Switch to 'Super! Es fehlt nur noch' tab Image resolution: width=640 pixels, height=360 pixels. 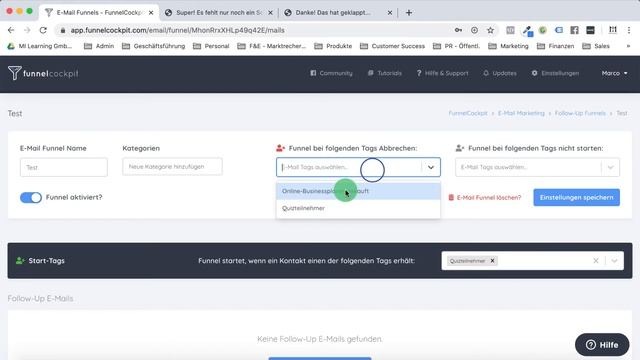click(218, 13)
